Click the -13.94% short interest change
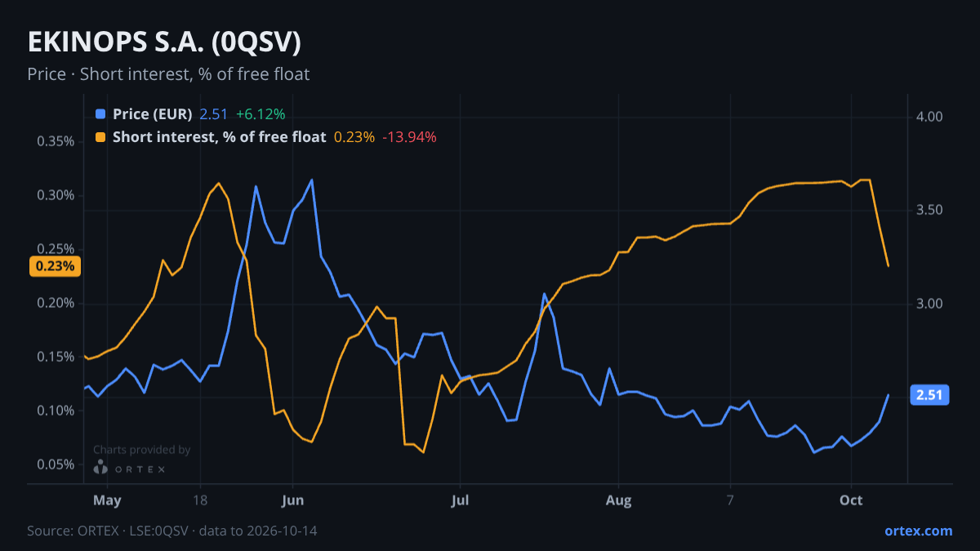The image size is (980, 551). pyautogui.click(x=410, y=137)
